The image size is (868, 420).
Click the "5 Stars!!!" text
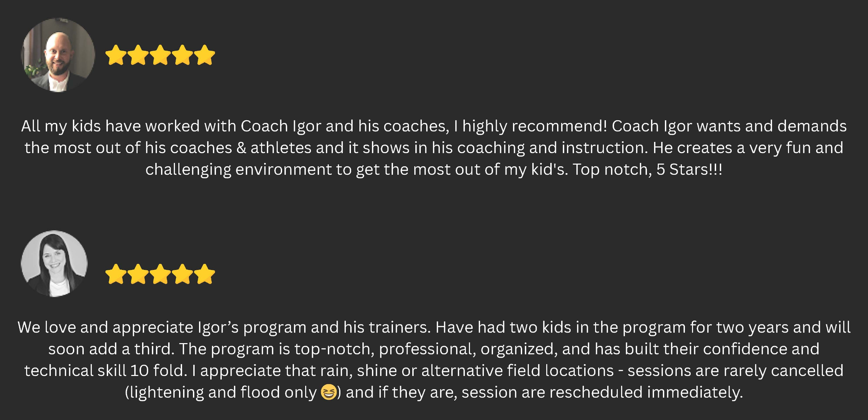689,169
